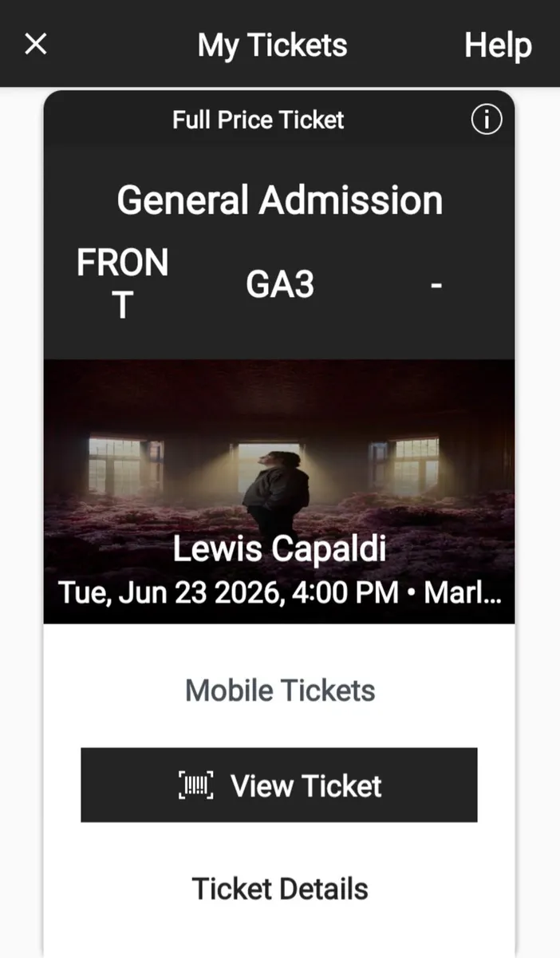Tap the barcode icon on View Ticket
This screenshot has height=958, width=560.
tap(198, 785)
